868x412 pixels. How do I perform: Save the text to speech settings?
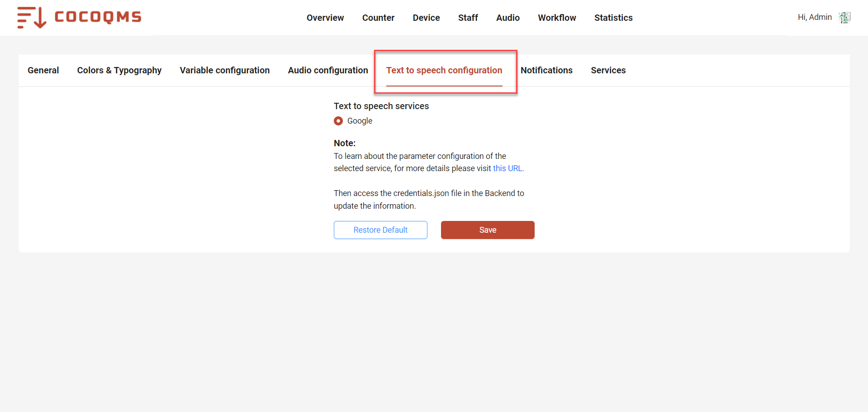[488, 230]
